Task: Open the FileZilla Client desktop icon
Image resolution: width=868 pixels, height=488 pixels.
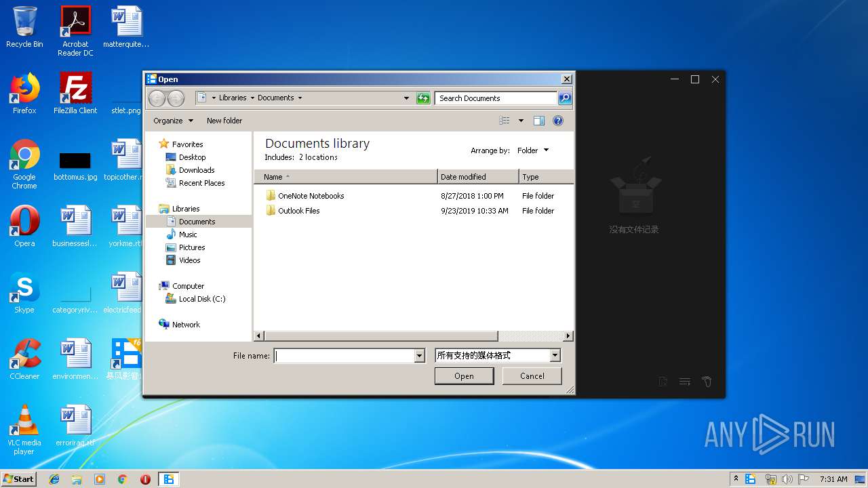Action: point(75,94)
